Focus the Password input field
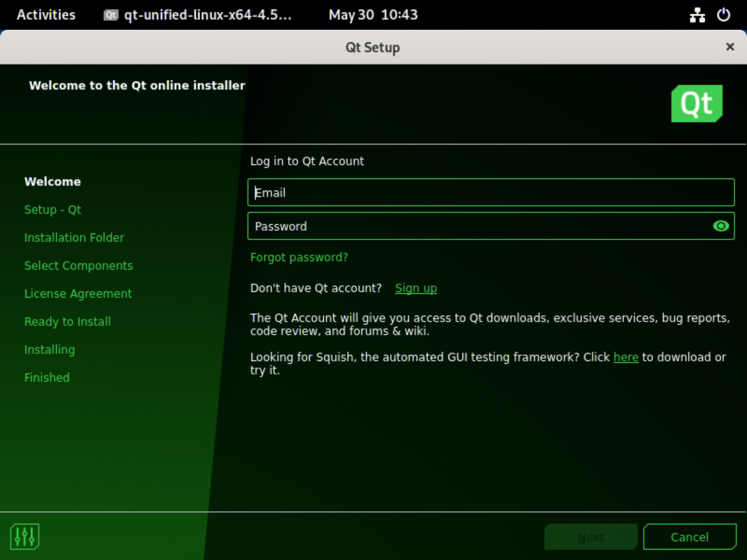 491,226
